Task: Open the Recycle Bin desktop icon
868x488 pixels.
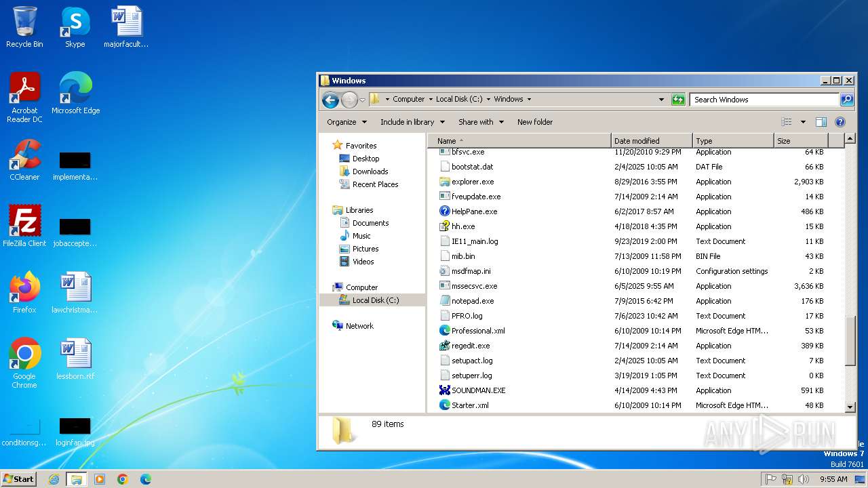Action: 24,27
